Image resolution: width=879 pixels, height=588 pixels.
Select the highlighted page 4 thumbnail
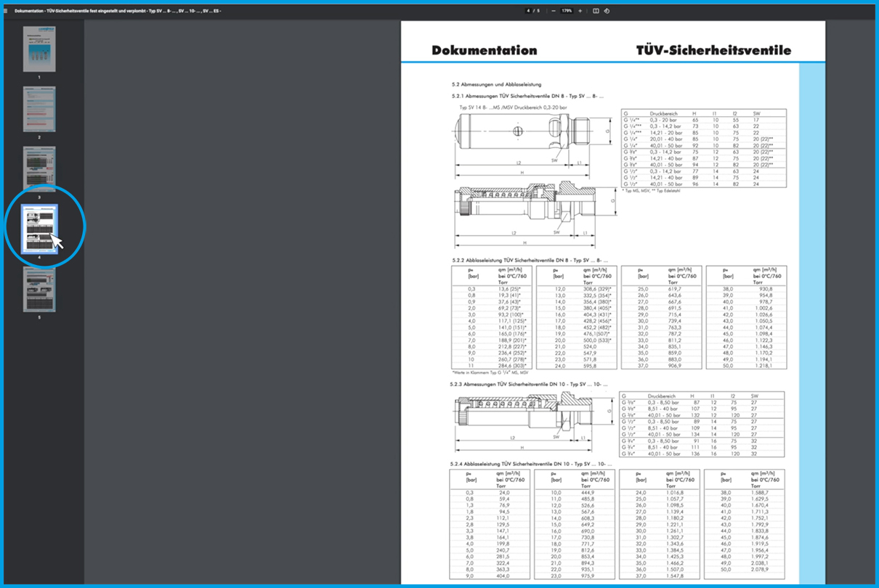click(x=39, y=228)
